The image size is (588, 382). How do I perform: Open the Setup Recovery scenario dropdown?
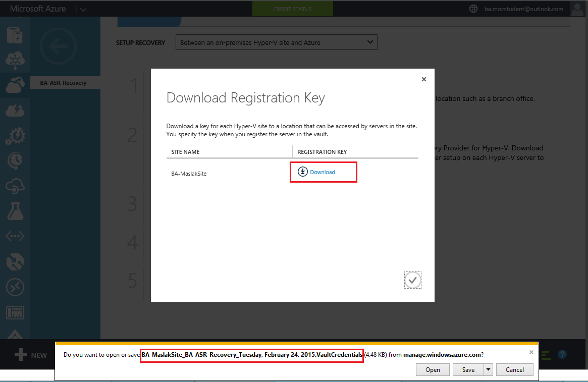coord(276,42)
